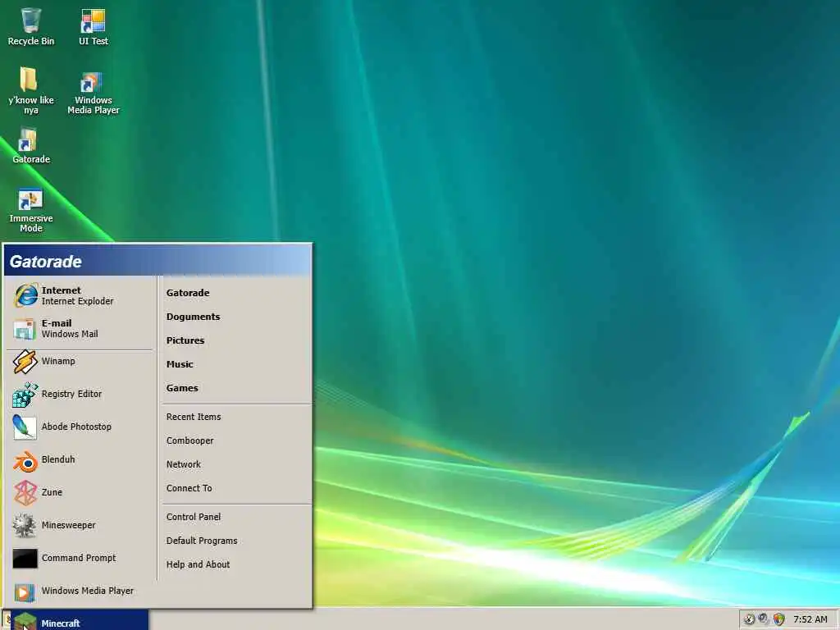Click the second tray icon

[764, 619]
